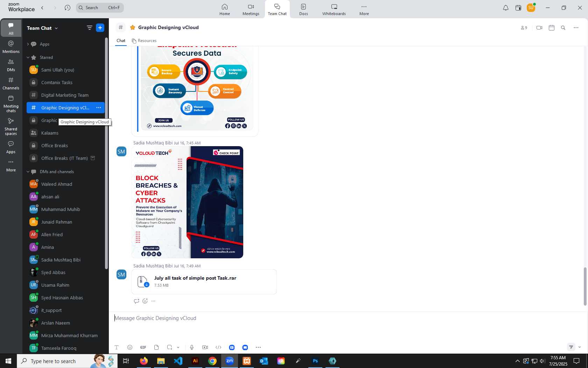The width and height of the screenshot is (588, 368).
Task: Switch to the Whiteboards tab
Action: coord(334,9)
